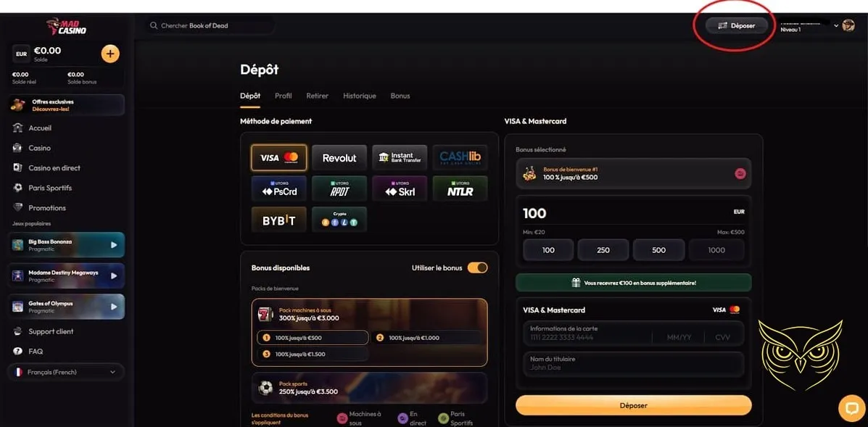This screenshot has height=427, width=868.
Task: Switch to the Retirer tab
Action: (317, 96)
